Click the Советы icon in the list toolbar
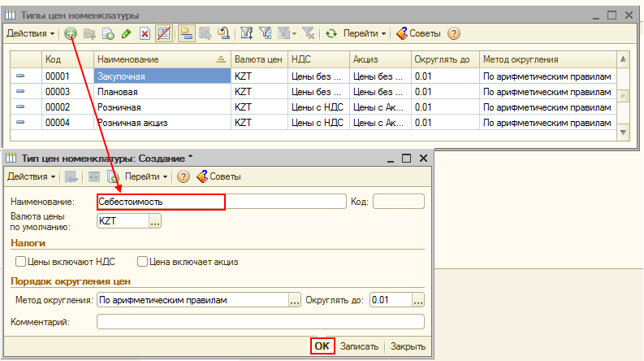The width and height of the screenshot is (644, 361). click(x=401, y=33)
